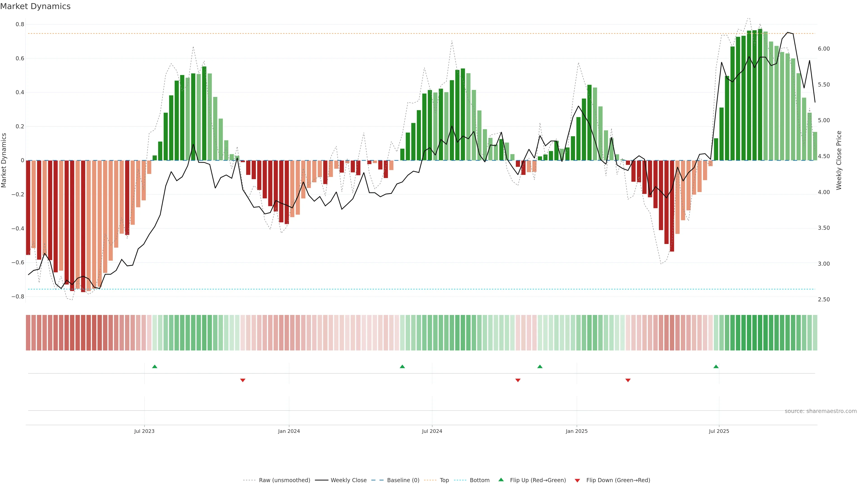Click the red flip-down triangle after Jan 2025
The height and width of the screenshot is (488, 868).
[628, 380]
